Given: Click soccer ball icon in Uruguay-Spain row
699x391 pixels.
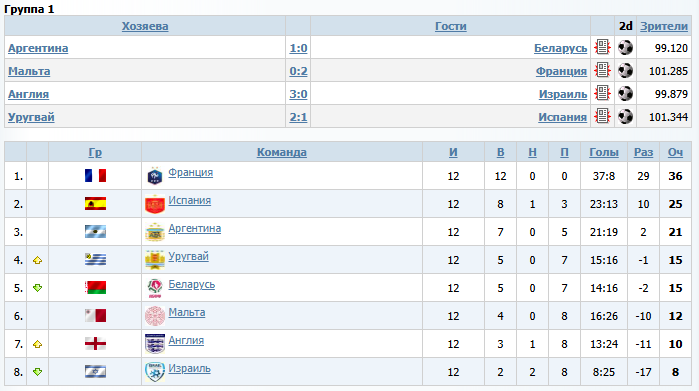Looking at the screenshot, I should point(625,116).
